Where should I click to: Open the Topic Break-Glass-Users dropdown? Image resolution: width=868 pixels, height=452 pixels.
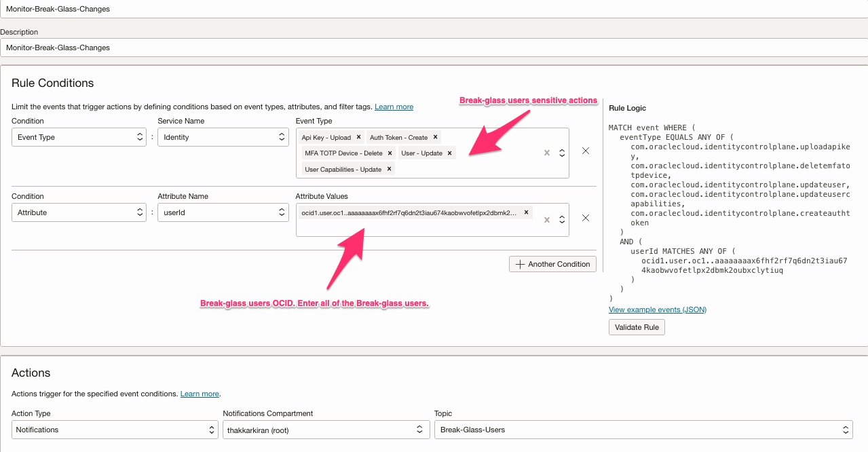click(x=643, y=430)
